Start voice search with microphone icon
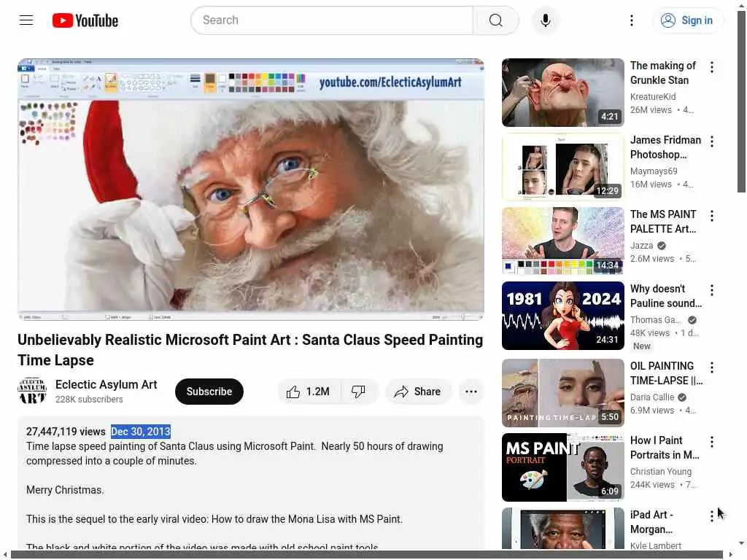The width and height of the screenshot is (747, 560). [x=546, y=20]
